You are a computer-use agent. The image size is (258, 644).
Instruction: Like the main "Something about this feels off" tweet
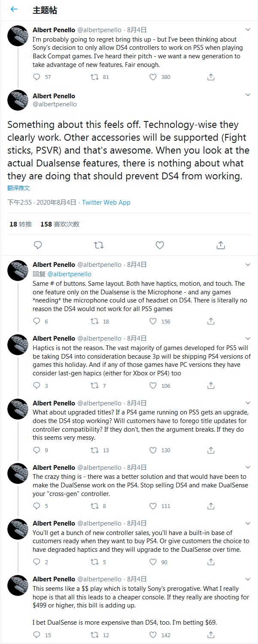(160, 245)
